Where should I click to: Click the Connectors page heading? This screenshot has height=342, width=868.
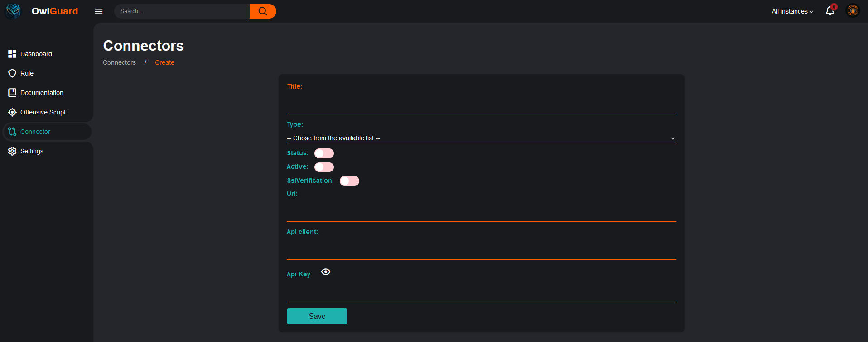(144, 46)
